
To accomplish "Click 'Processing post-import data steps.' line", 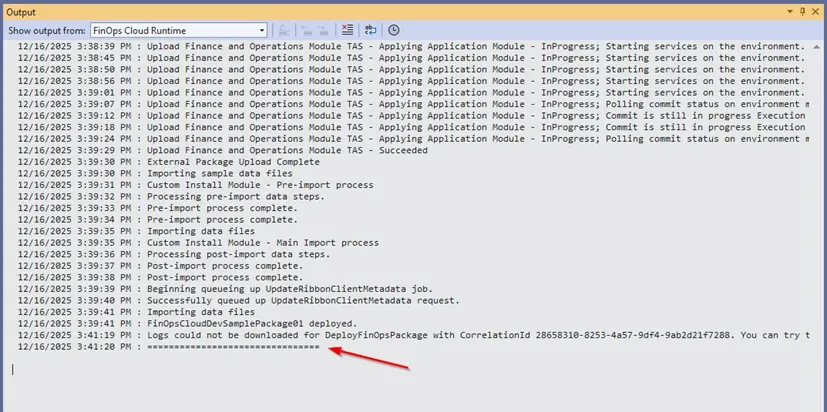I will (x=174, y=254).
